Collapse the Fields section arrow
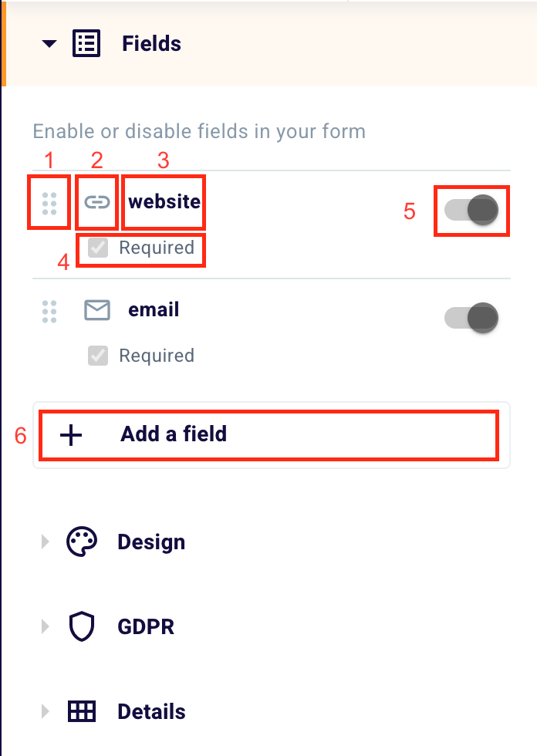 pos(49,45)
